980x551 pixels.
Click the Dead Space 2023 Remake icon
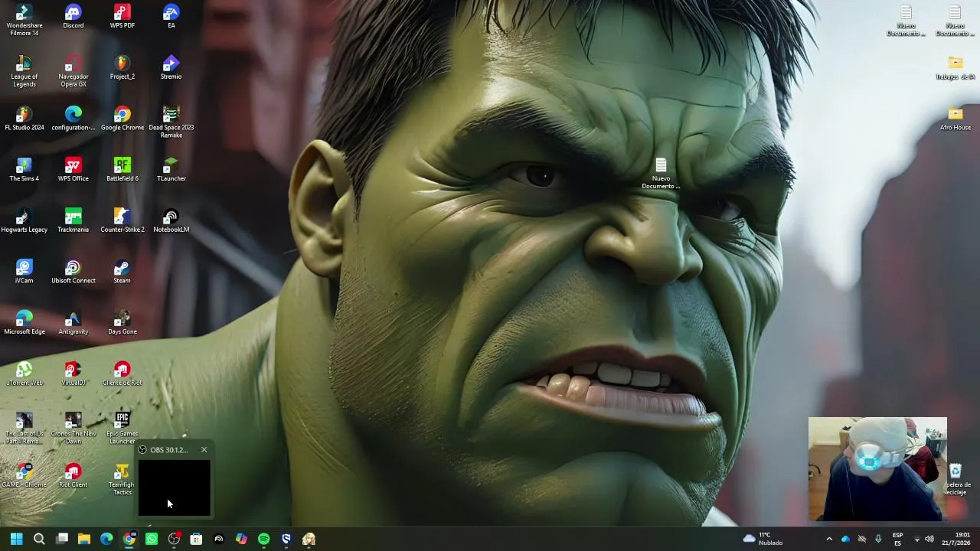[171, 122]
